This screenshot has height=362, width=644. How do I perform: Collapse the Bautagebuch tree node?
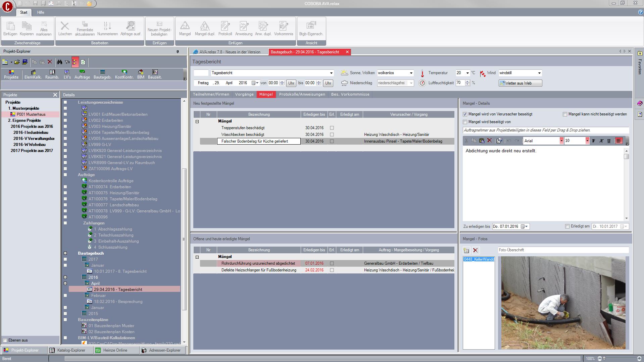tap(65, 253)
